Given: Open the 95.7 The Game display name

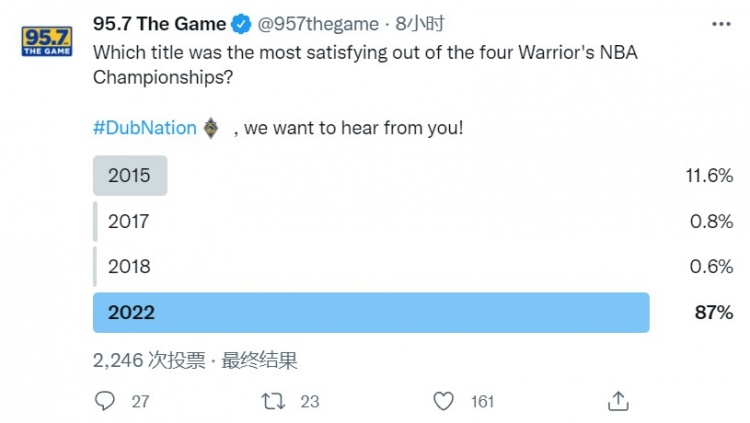Looking at the screenshot, I should (x=158, y=23).
